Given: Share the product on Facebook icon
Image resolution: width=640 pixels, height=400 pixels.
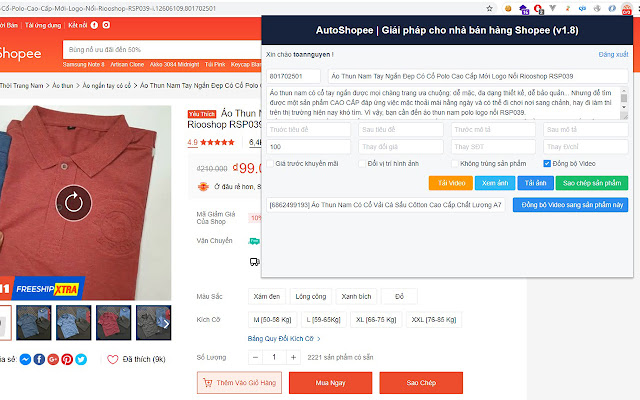Looking at the screenshot, I should tap(39, 359).
